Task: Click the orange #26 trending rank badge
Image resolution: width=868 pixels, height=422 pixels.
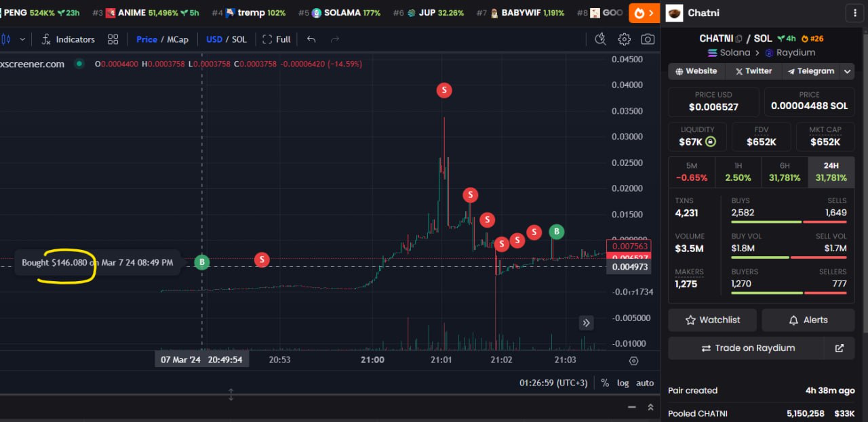Action: tap(812, 39)
